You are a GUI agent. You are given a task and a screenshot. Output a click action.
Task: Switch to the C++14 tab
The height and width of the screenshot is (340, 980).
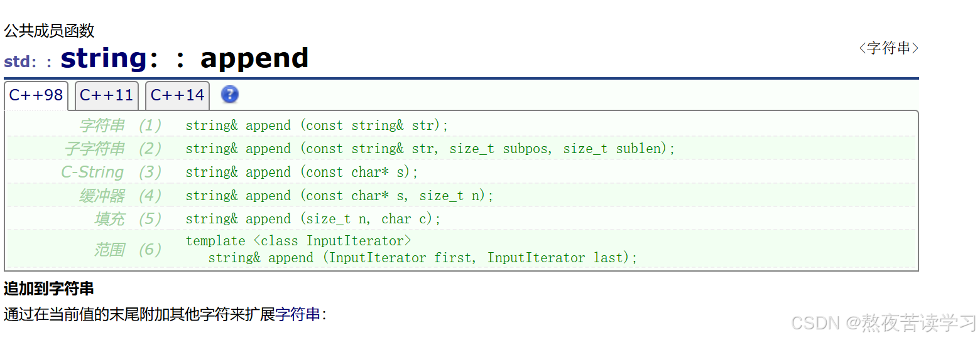click(177, 95)
